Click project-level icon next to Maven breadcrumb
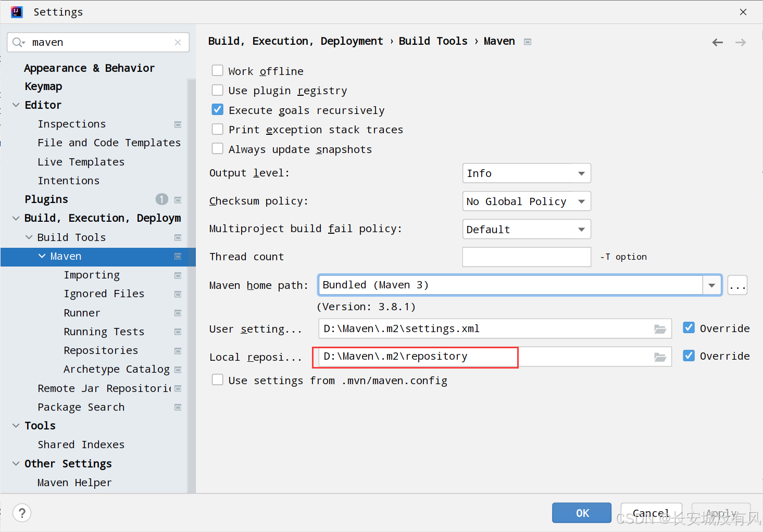763x532 pixels. 528,42
